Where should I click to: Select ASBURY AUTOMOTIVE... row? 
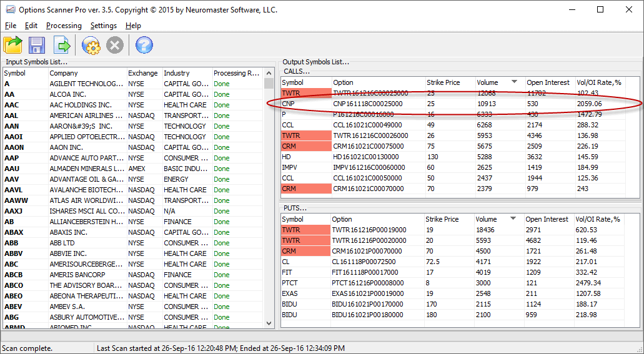[134, 317]
